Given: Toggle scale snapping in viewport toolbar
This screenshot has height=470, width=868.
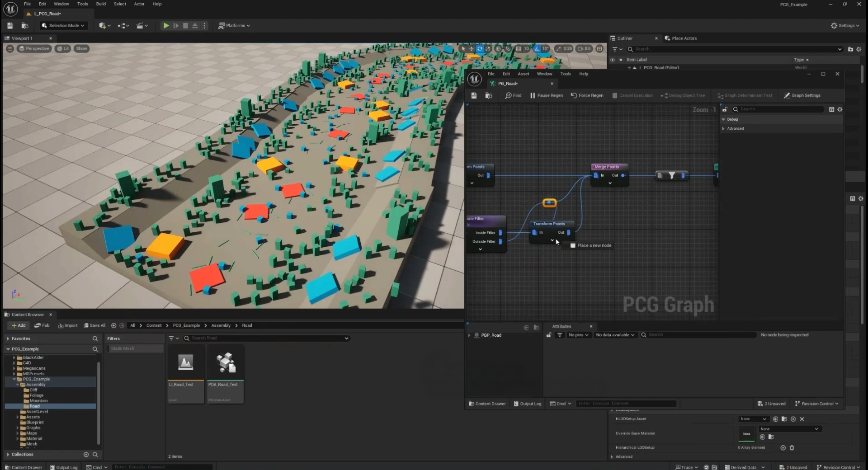Looking at the screenshot, I should click(x=558, y=48).
